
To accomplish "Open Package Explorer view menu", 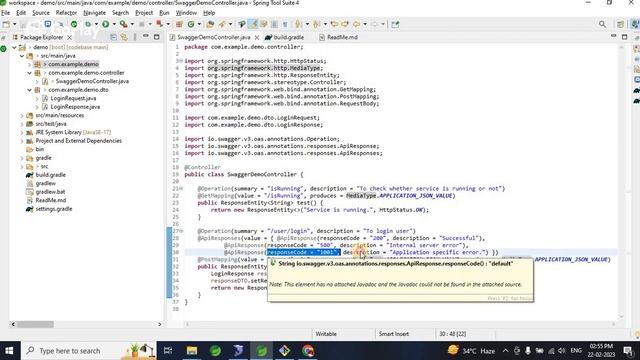I will (x=135, y=37).
